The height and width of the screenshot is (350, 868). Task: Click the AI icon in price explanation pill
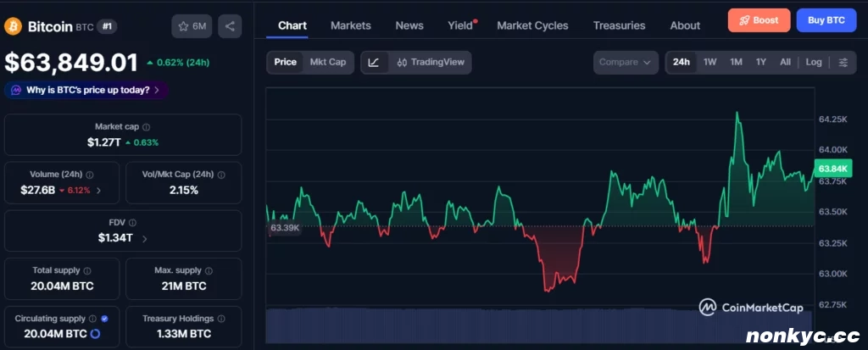click(16, 90)
